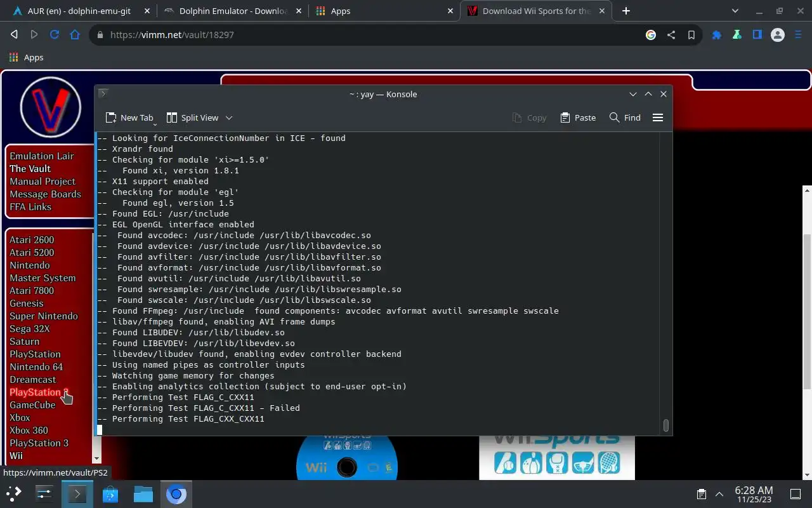Open browser three-dot menu
Viewport: 812px width, 508px height.
(797, 35)
